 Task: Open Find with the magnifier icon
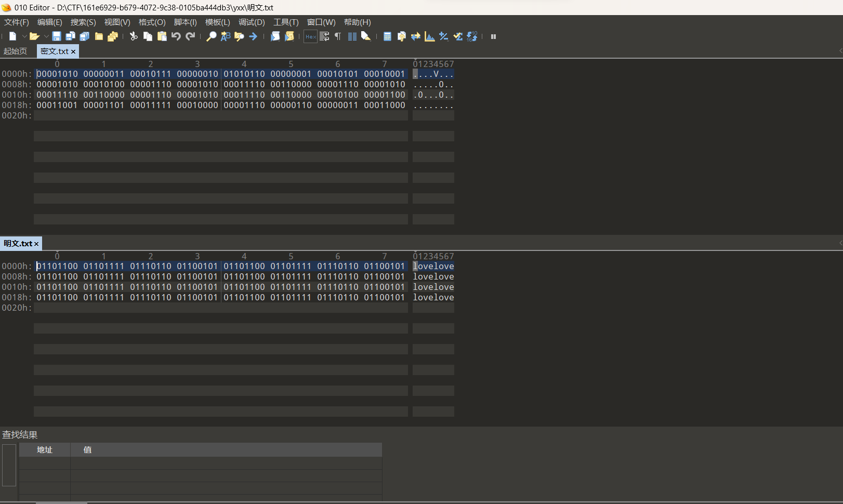211,36
